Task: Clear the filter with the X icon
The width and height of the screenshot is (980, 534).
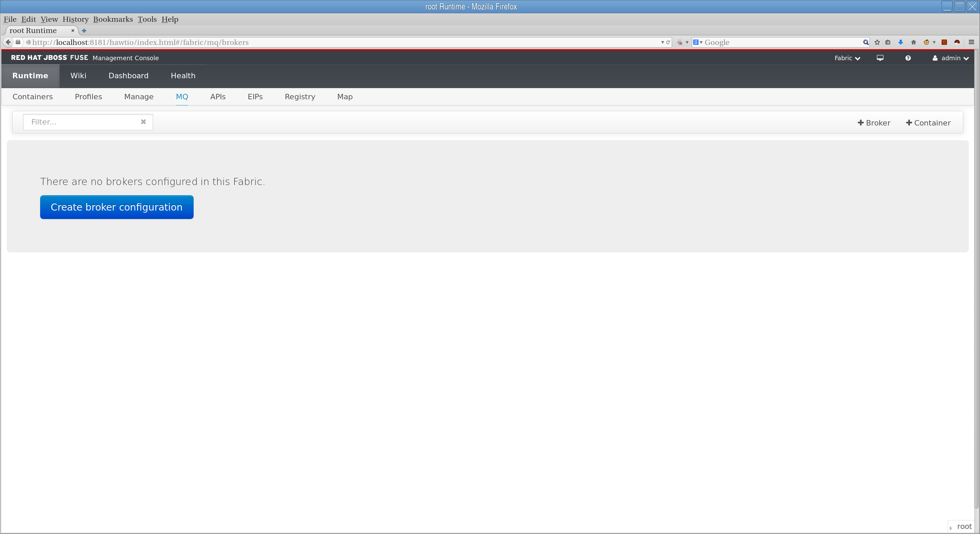Action: [x=143, y=122]
